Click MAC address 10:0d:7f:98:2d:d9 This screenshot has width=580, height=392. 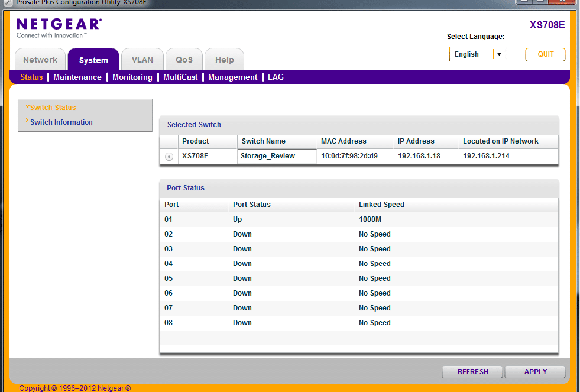pyautogui.click(x=349, y=156)
